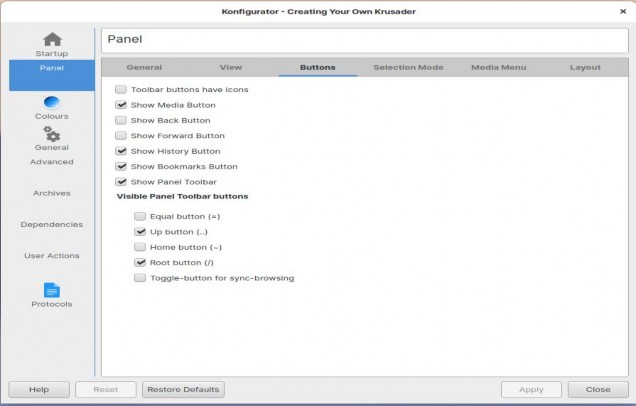Image resolution: width=636 pixels, height=406 pixels.
Task: Select the Panel sidebar entry
Action: pyautogui.click(x=52, y=75)
